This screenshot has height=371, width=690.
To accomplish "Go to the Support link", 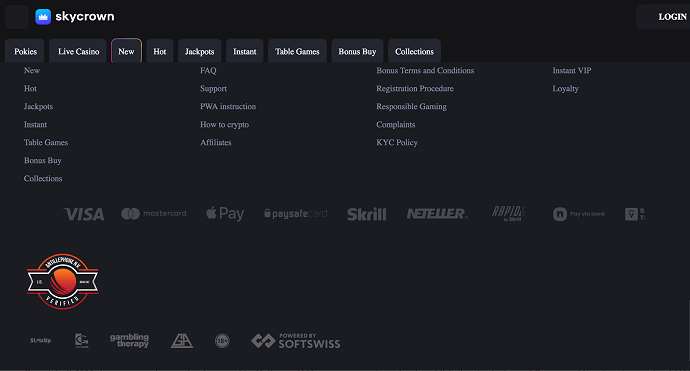I will coord(213,88).
